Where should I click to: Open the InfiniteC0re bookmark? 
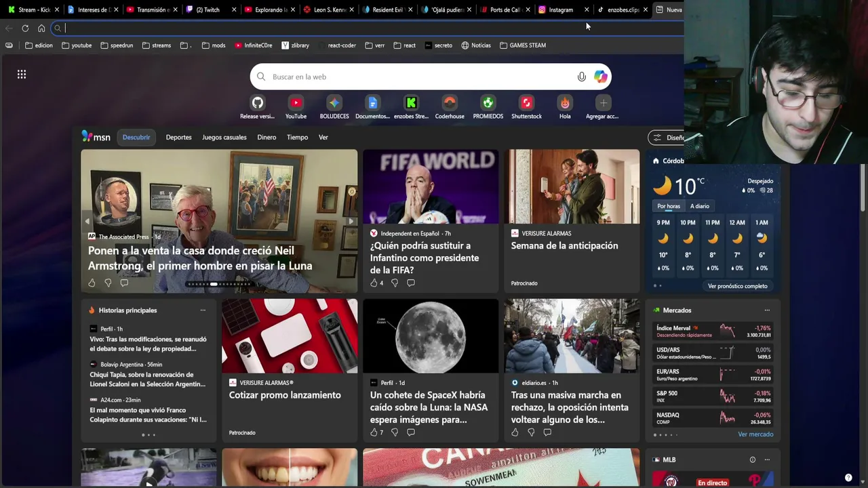tap(254, 45)
